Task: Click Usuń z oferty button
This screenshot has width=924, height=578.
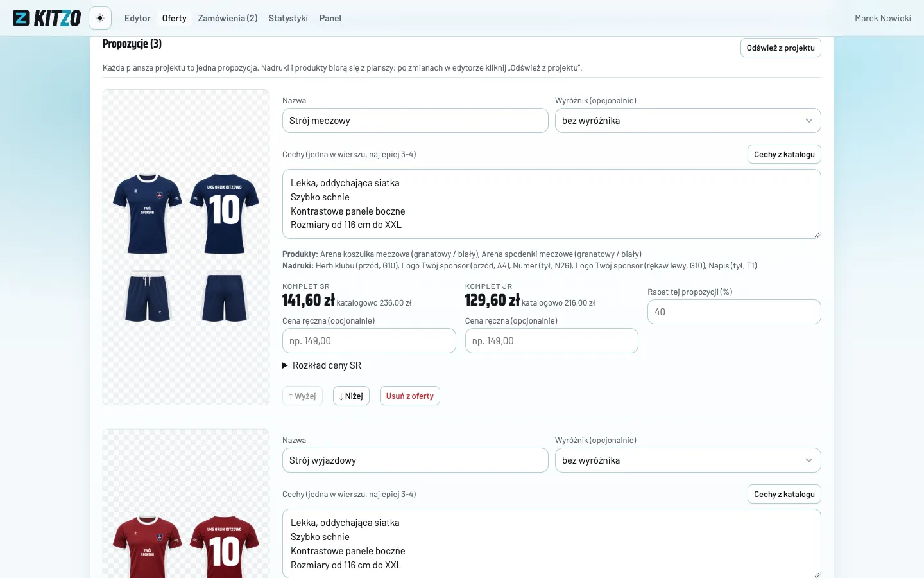Action: pos(410,396)
